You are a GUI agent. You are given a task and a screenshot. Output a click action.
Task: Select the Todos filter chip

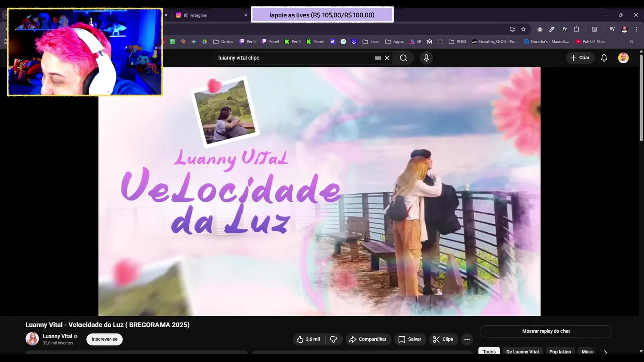click(489, 351)
